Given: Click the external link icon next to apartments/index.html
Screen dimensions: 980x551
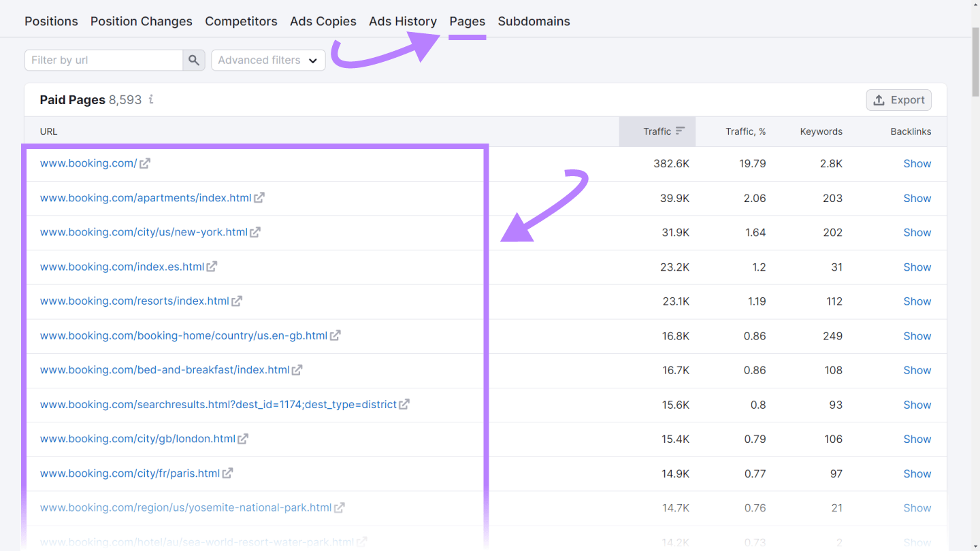Looking at the screenshot, I should point(259,197).
